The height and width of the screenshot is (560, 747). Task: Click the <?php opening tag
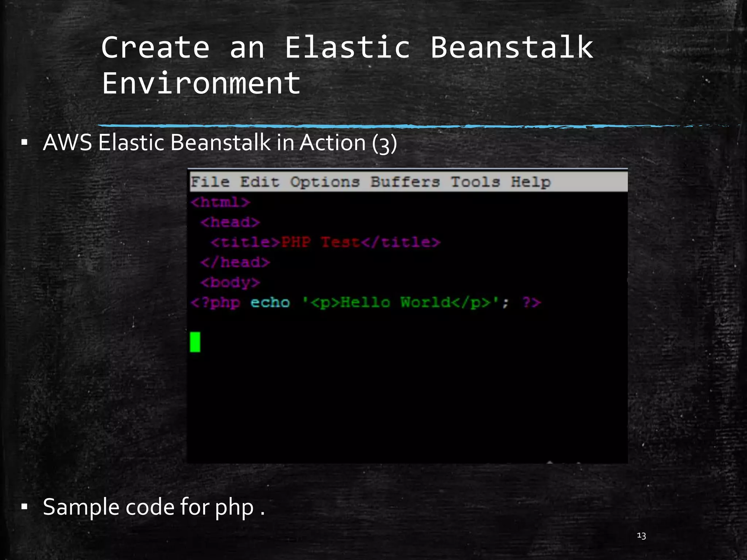coord(216,303)
